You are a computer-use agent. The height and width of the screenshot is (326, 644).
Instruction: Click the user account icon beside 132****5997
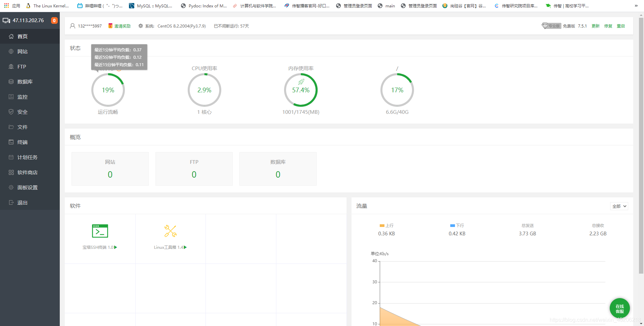tap(73, 26)
